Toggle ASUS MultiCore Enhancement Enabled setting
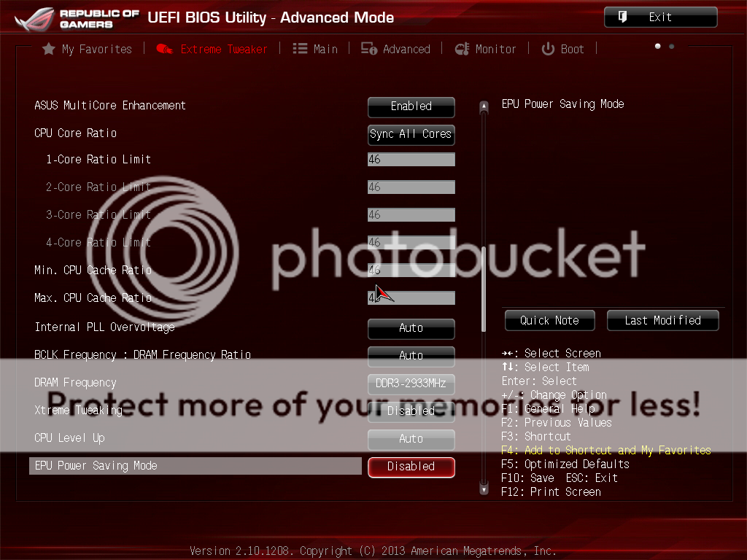Image resolution: width=747 pixels, height=560 pixels. click(x=411, y=106)
